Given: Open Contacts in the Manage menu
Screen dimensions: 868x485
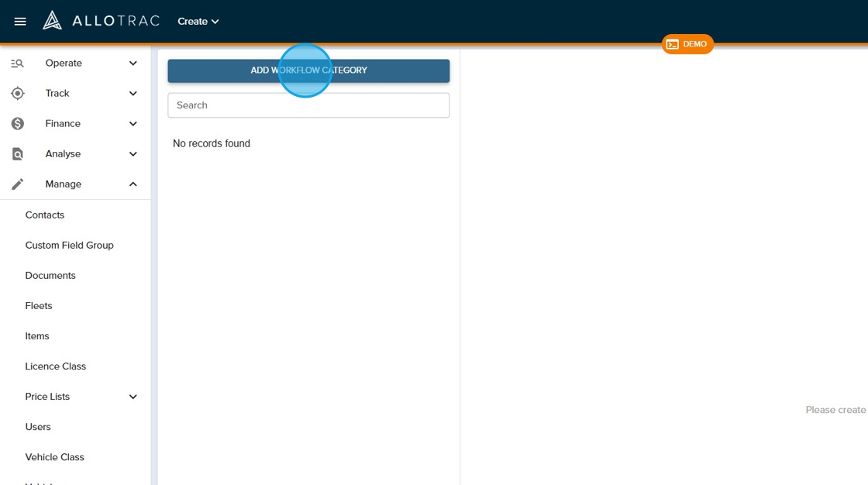Looking at the screenshot, I should coord(45,215).
